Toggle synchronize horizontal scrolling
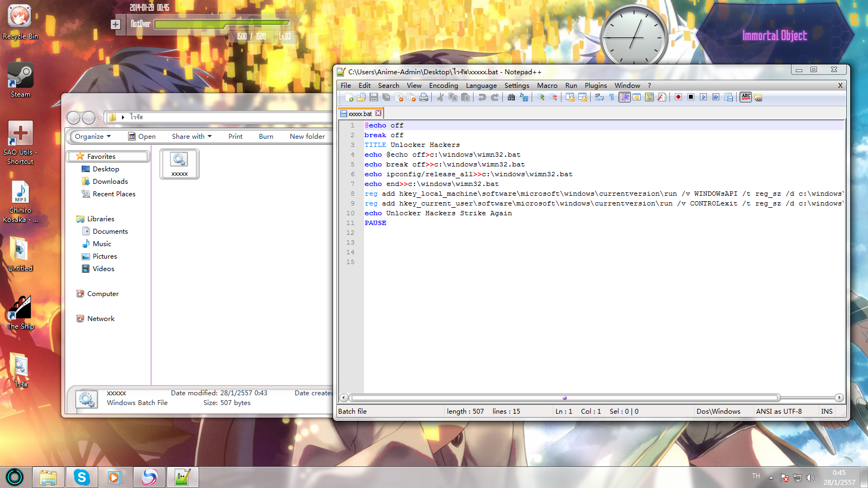The image size is (868, 488). tap(582, 98)
